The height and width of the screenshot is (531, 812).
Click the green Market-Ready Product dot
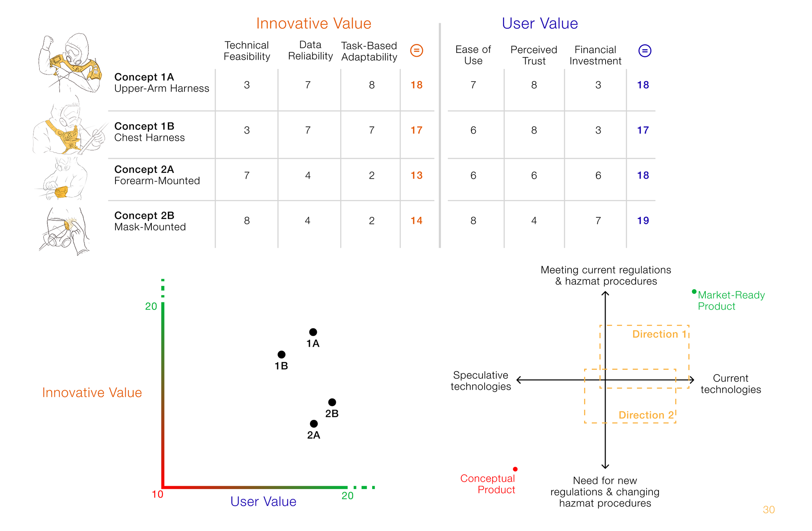click(x=694, y=291)
